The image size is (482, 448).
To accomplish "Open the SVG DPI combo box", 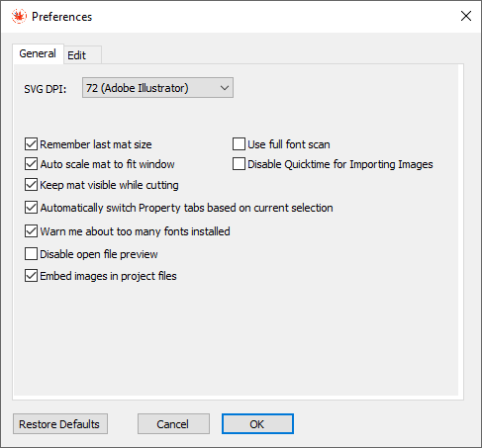I will (x=157, y=88).
